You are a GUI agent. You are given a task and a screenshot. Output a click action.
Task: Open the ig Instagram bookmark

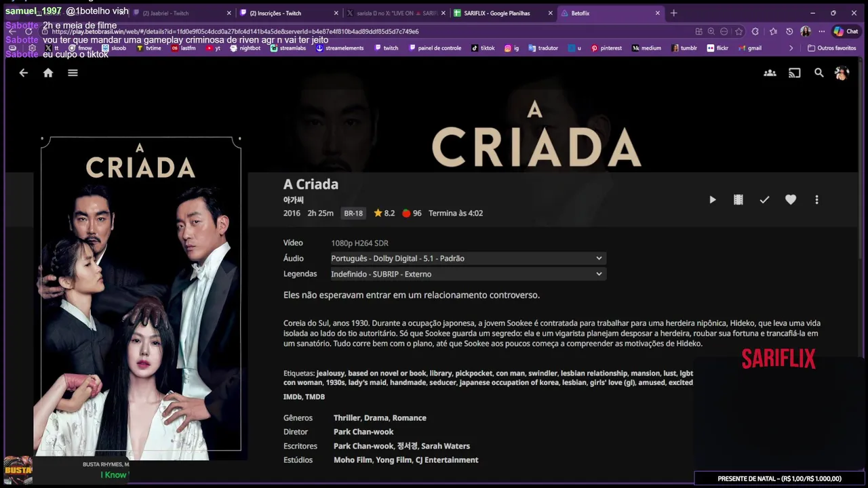pyautogui.click(x=511, y=48)
